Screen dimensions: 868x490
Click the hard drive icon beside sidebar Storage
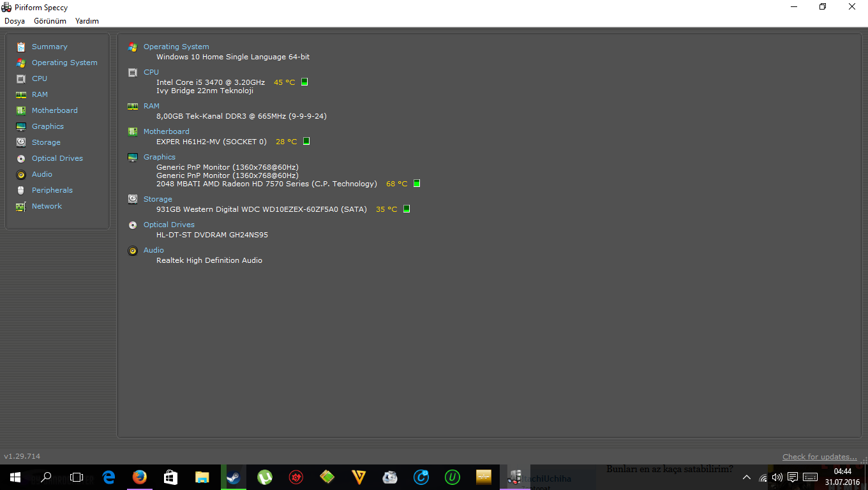21,142
